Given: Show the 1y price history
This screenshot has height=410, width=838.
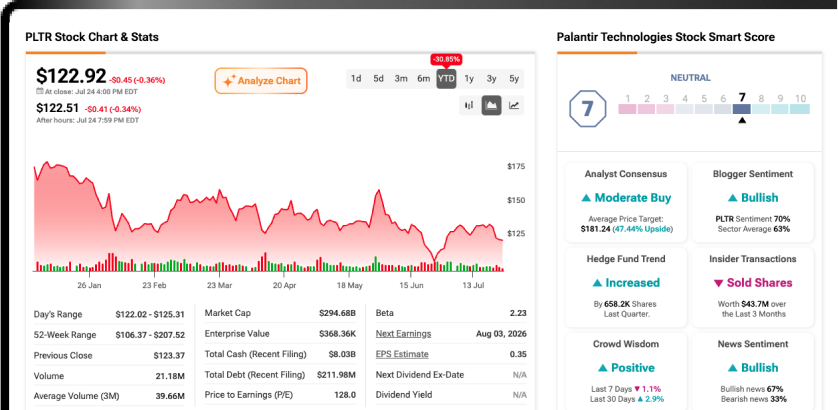Looking at the screenshot, I should (469, 79).
